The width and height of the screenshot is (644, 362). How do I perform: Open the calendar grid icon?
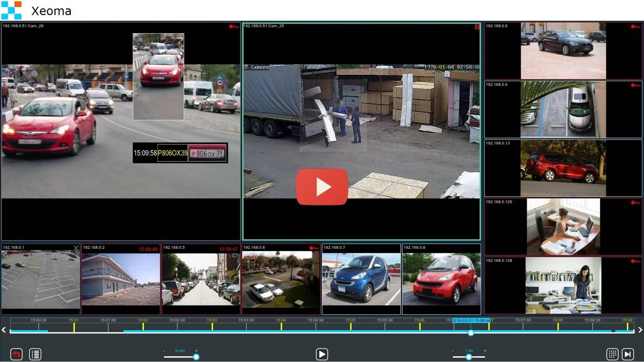click(612, 354)
